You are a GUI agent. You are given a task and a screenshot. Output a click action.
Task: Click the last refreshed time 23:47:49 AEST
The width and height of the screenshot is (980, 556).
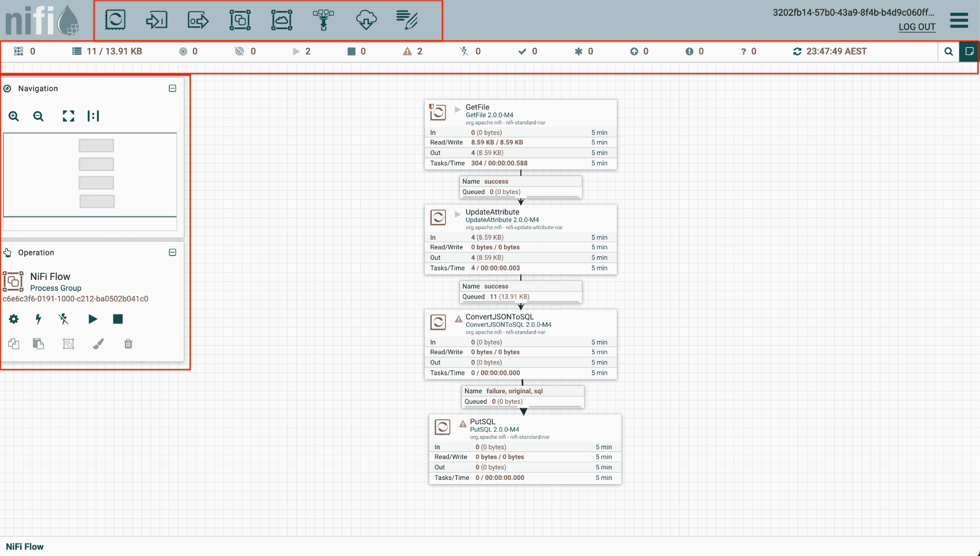tap(836, 51)
